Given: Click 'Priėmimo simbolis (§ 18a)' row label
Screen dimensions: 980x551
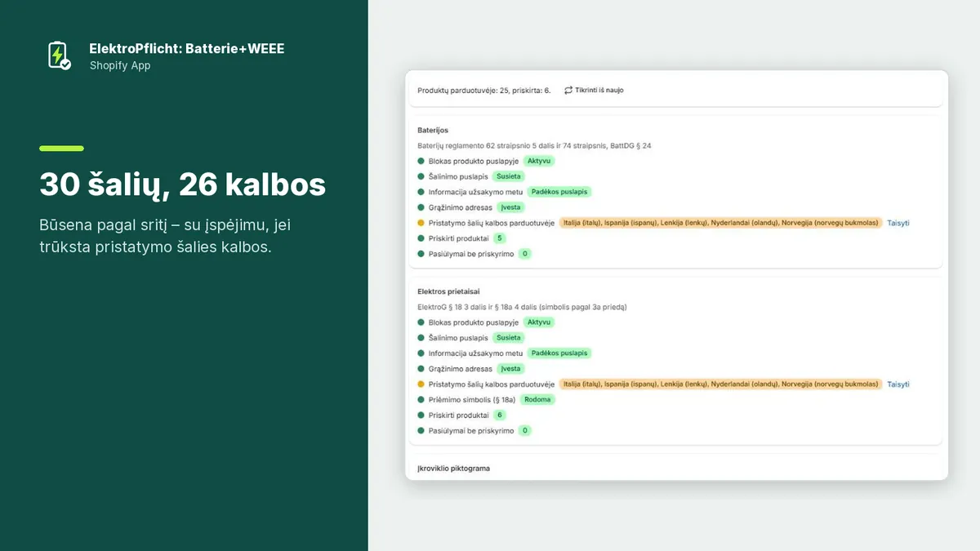Looking at the screenshot, I should point(473,400).
